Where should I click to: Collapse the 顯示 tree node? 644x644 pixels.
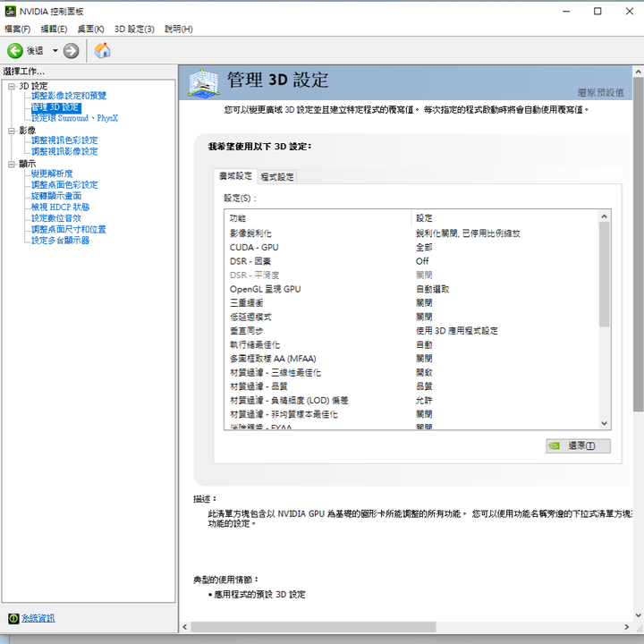(x=12, y=164)
